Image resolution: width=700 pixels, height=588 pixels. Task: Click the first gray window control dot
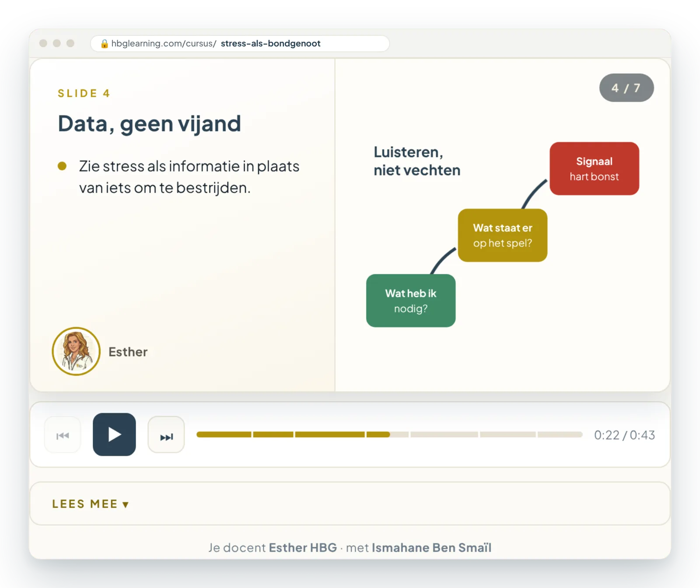pyautogui.click(x=43, y=43)
